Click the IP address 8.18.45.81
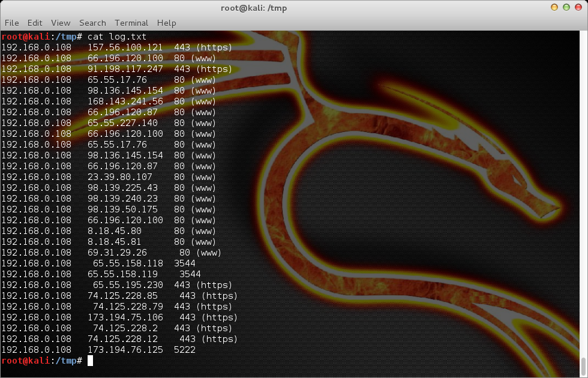The image size is (588, 378). [115, 242]
